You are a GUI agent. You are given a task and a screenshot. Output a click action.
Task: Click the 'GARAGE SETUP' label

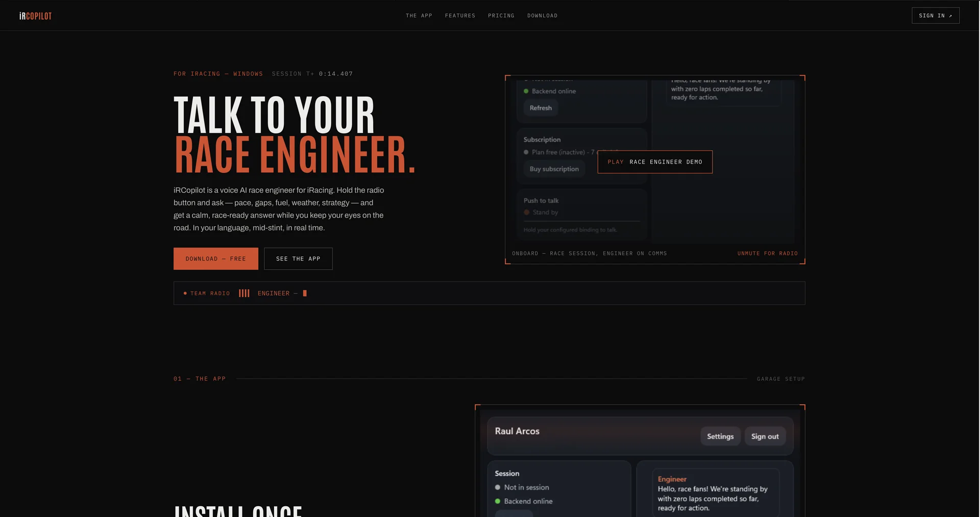[x=780, y=379]
